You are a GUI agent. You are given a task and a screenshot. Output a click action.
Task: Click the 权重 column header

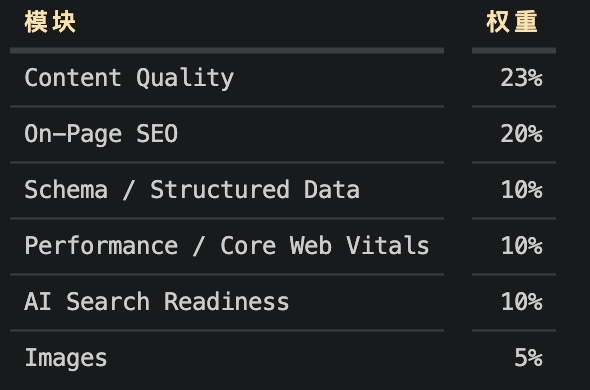pos(512,22)
